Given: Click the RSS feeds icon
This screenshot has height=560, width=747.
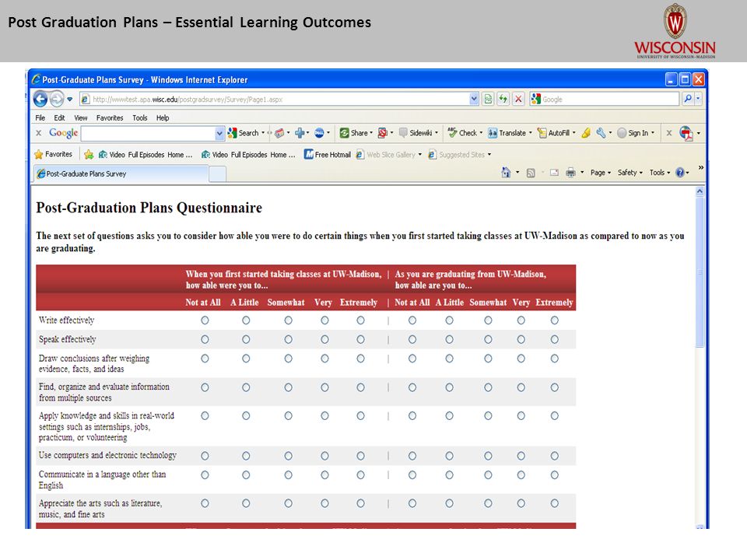Looking at the screenshot, I should [531, 173].
